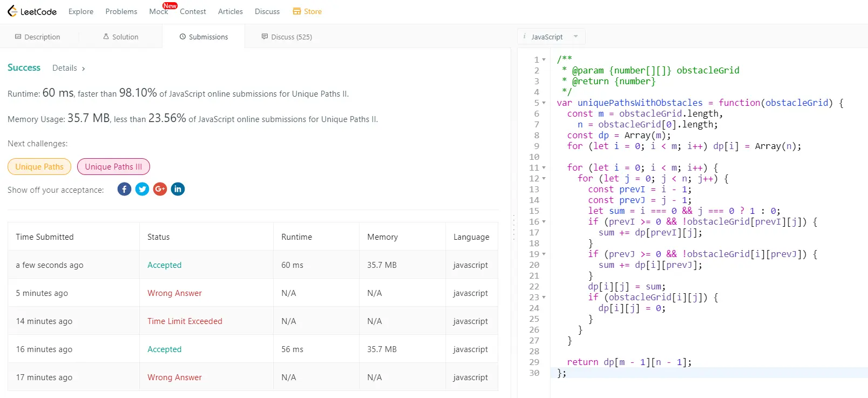Click the italic info icon beside JavaScript

tap(525, 37)
